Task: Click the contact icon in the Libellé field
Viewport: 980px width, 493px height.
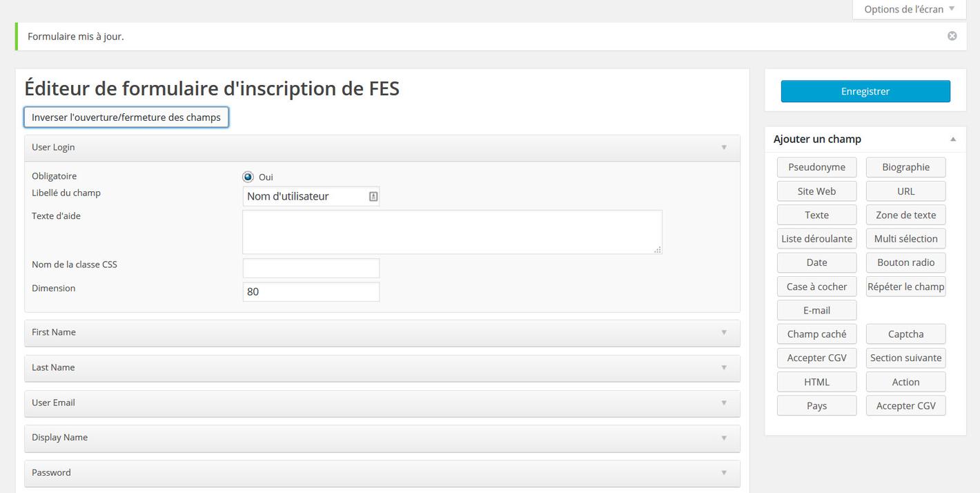Action: 373,197
